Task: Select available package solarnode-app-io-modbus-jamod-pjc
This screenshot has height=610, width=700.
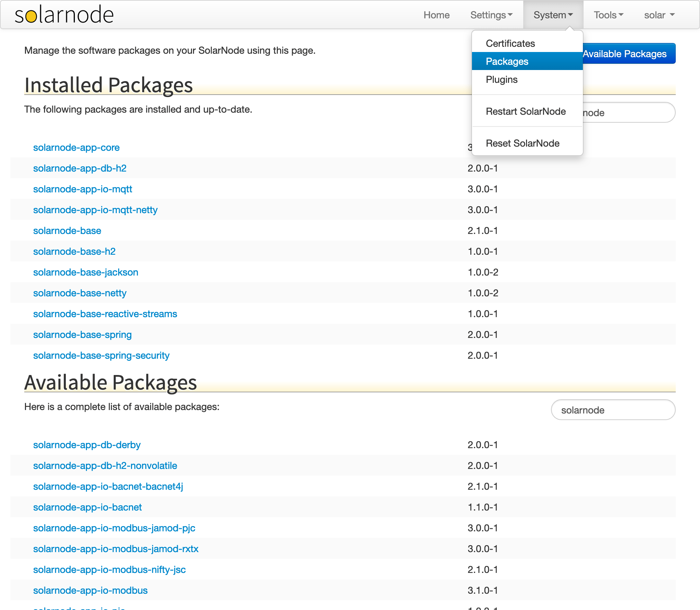Action: tap(114, 528)
